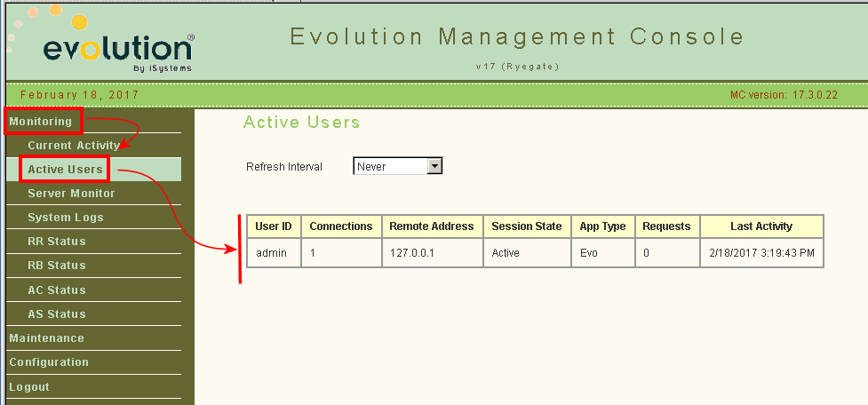This screenshot has width=868, height=405.
Task: Select Active Users in sidebar
Action: click(65, 169)
